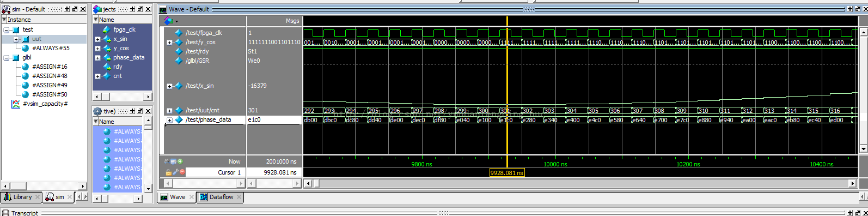
Task: Expand the uut instance node
Action: (16, 39)
